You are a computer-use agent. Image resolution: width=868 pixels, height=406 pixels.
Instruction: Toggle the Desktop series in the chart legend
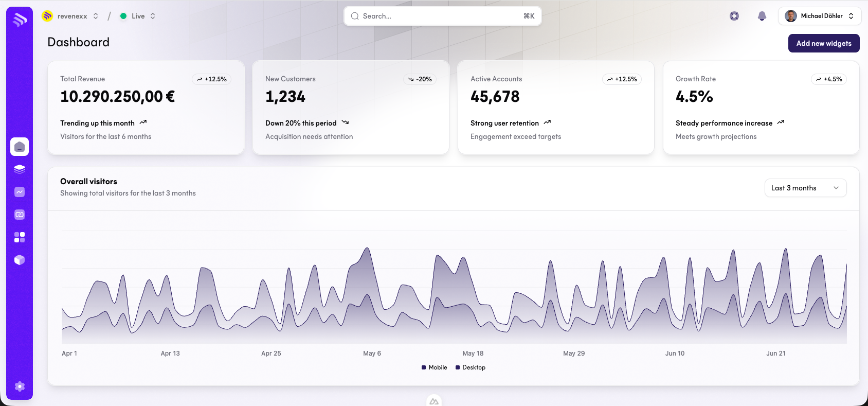point(471,367)
